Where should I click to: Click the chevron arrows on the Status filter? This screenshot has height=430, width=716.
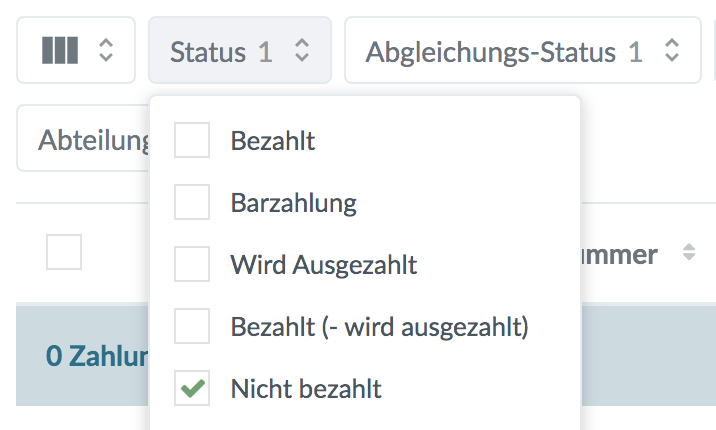click(x=302, y=51)
